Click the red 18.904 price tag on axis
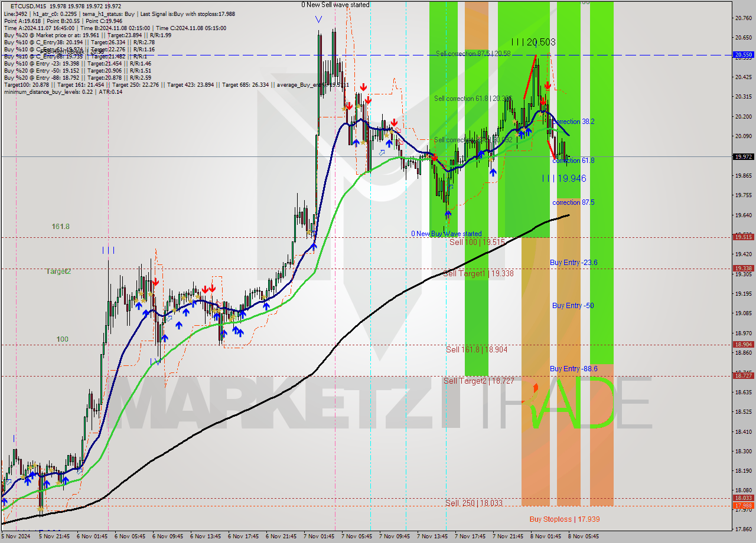756x543 pixels. [742, 344]
